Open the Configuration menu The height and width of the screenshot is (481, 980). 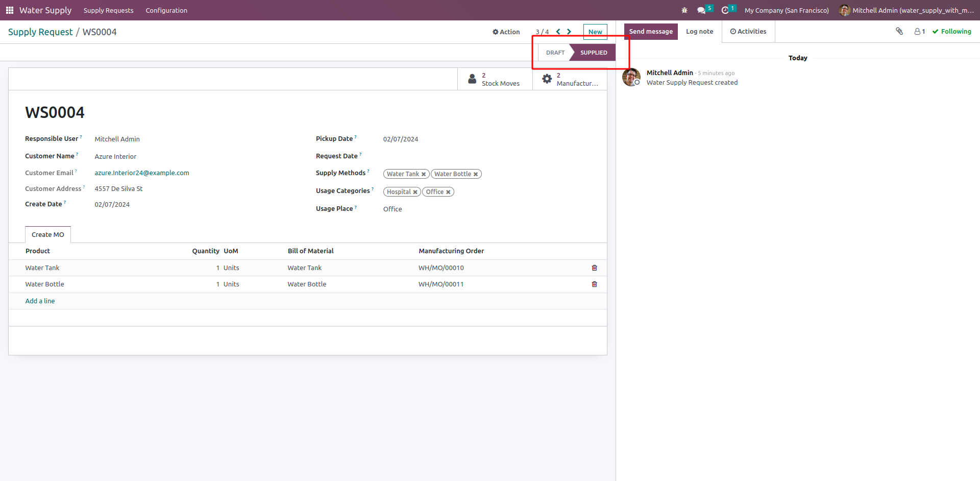166,10
